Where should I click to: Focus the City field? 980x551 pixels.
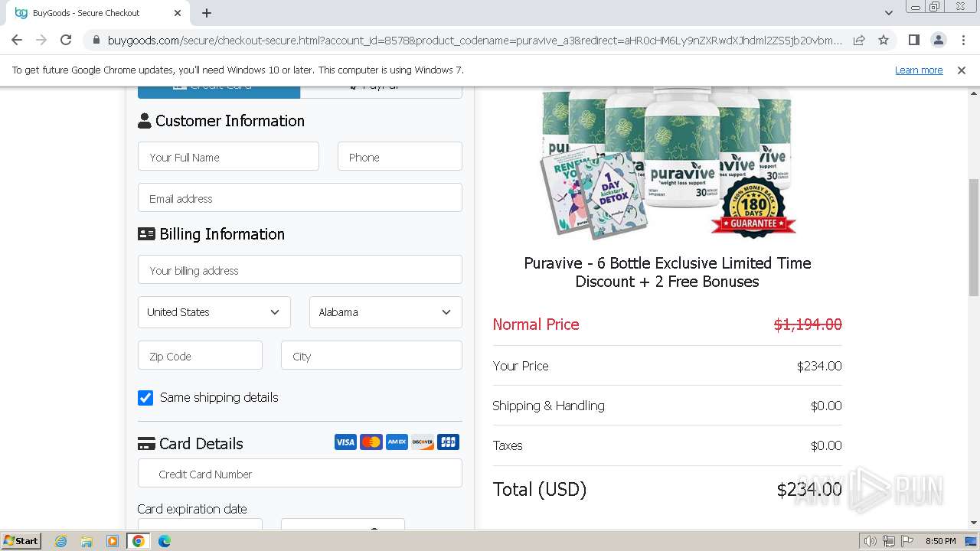click(371, 355)
